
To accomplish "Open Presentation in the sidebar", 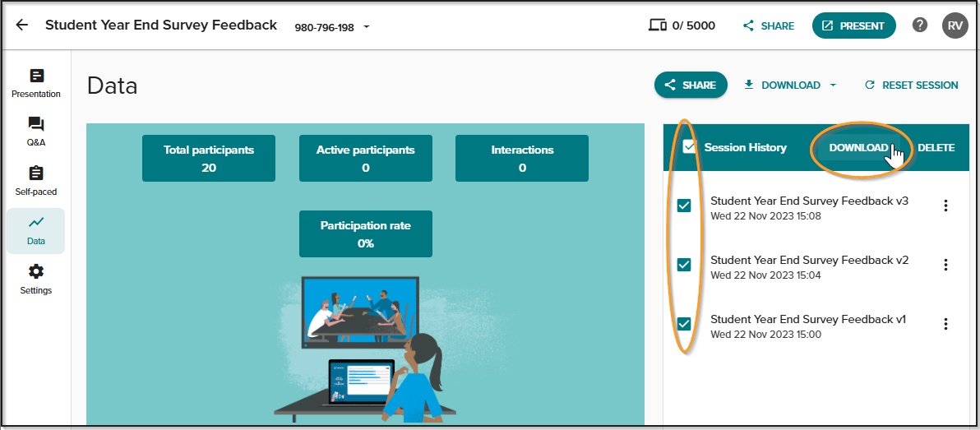I will click(x=36, y=84).
